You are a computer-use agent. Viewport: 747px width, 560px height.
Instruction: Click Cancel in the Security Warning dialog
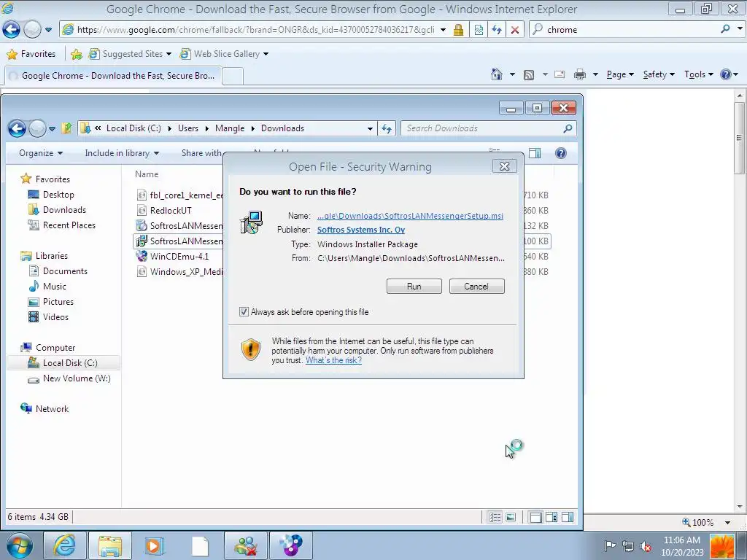click(x=476, y=286)
